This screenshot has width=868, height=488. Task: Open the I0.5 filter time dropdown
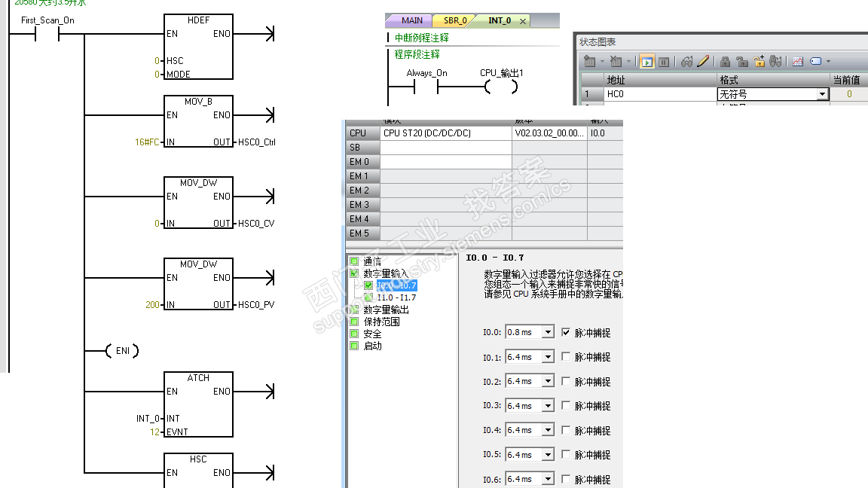[x=548, y=454]
